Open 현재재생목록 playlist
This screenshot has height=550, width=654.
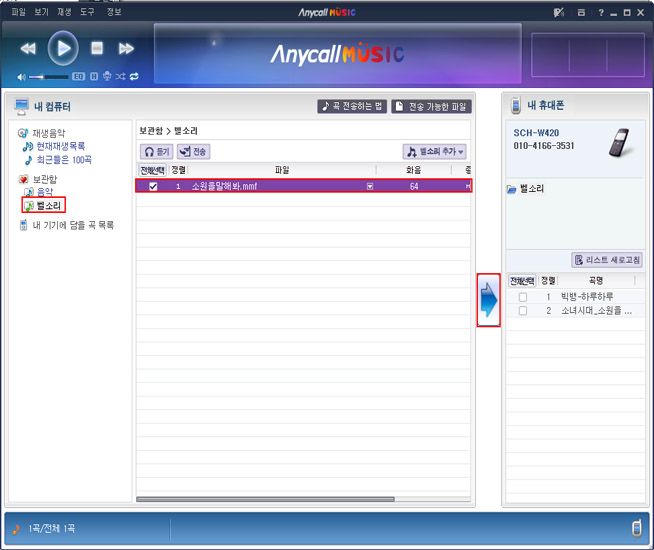(60, 146)
